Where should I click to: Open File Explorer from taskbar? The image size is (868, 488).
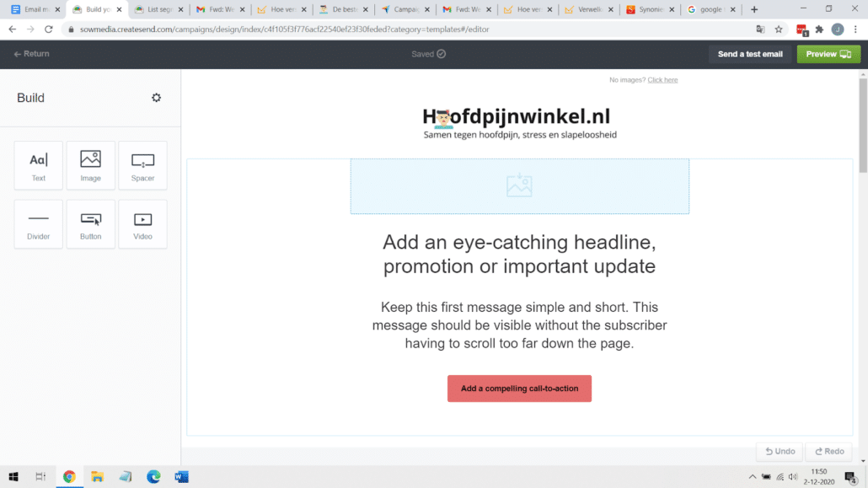tap(98, 476)
